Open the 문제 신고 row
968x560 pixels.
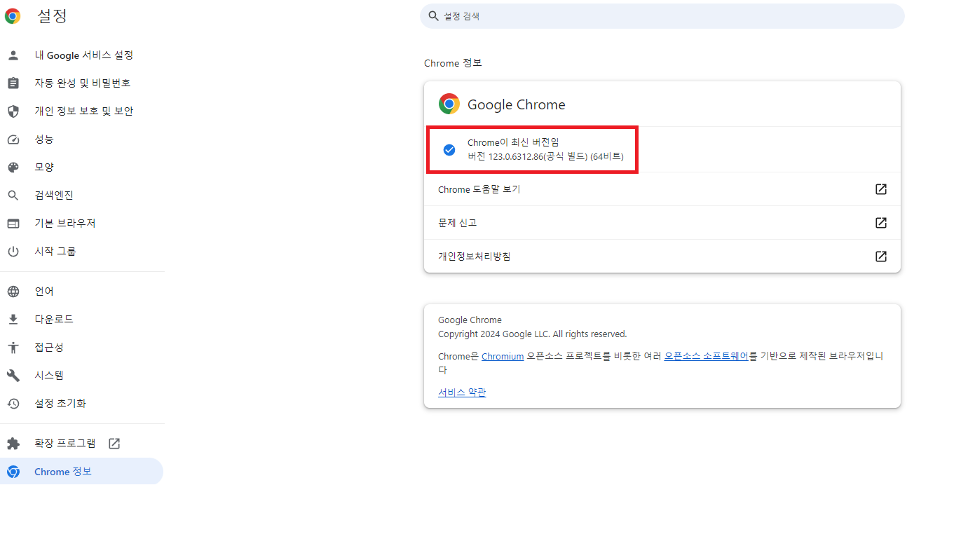[x=662, y=223]
